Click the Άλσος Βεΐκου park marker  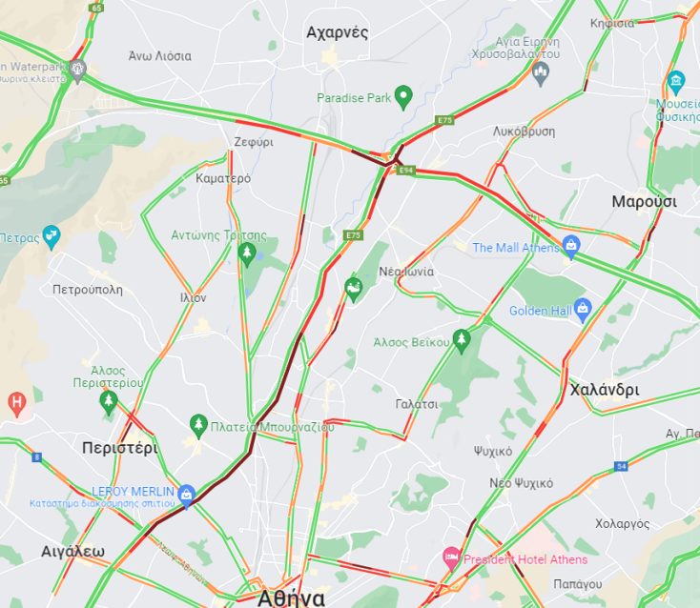point(462,341)
